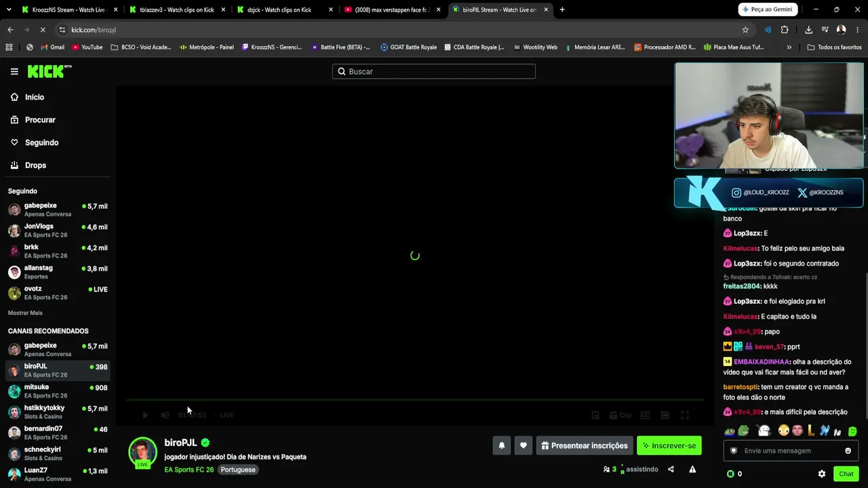
Task: Expand the hidden bookmarks chevron
Action: [789, 47]
